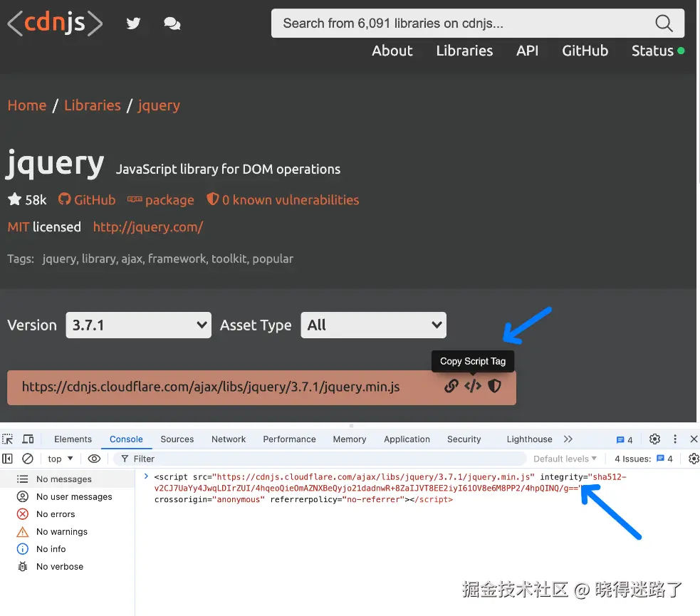Image resolution: width=700 pixels, height=616 pixels.
Task: Clear console with the ban icon
Action: click(28, 459)
